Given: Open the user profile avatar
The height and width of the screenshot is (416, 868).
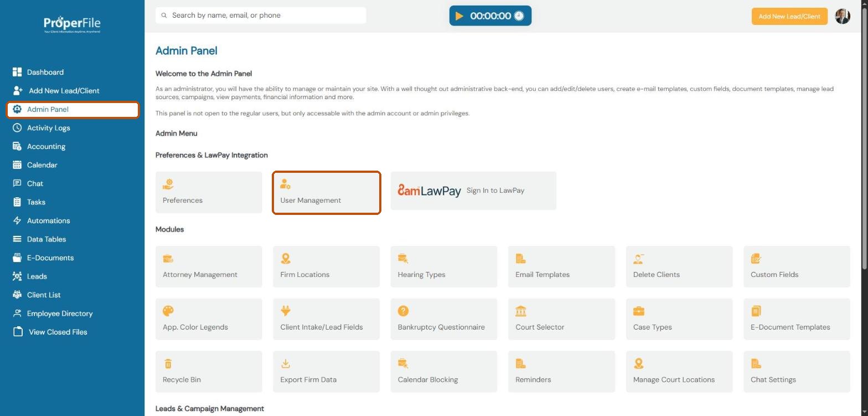Looking at the screenshot, I should [x=843, y=16].
